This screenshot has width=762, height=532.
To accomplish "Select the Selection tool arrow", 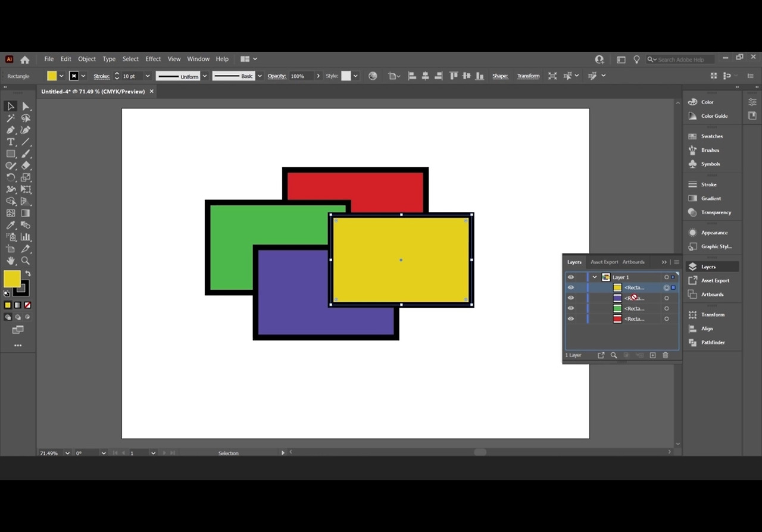I will (11, 106).
